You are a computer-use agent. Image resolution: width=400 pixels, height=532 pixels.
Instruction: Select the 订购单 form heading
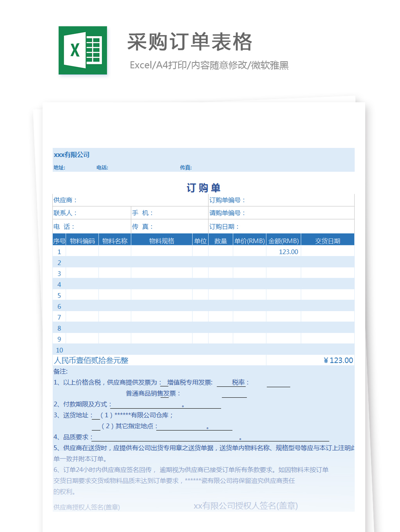tap(203, 188)
